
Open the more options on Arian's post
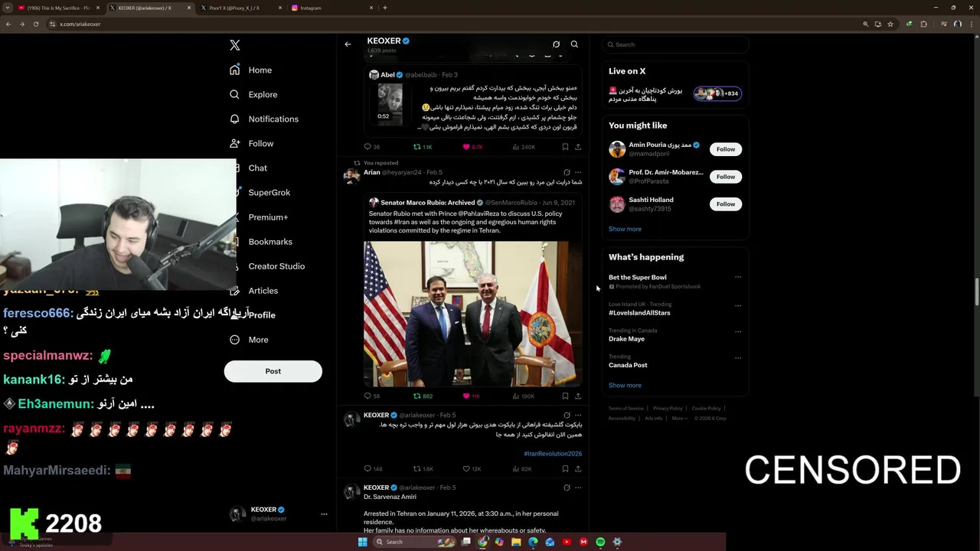point(578,172)
